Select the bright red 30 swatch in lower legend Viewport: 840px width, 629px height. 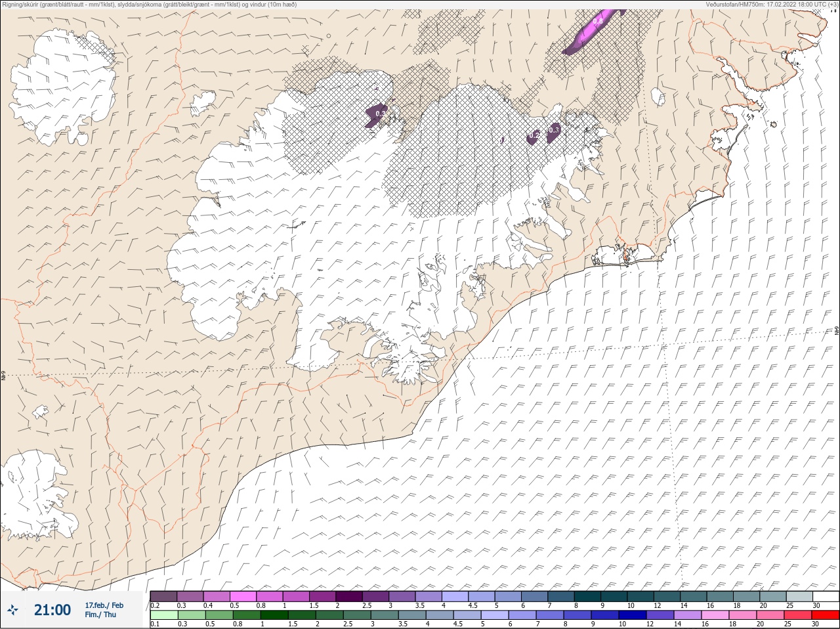coord(825,615)
